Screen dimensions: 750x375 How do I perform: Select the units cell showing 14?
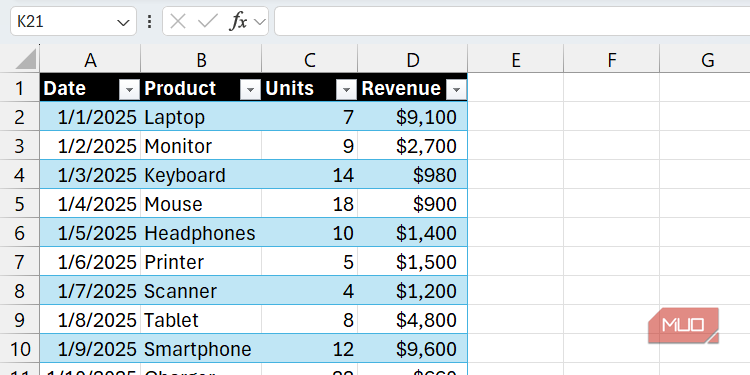tap(309, 175)
